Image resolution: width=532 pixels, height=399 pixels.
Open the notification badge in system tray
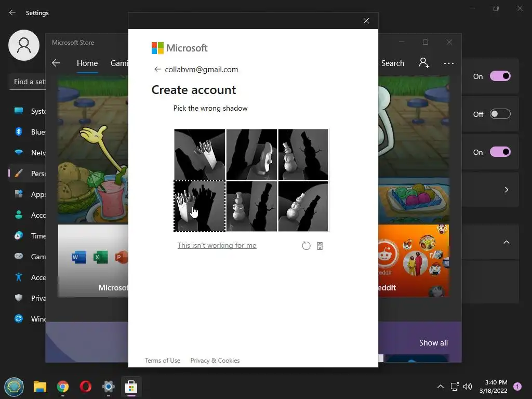coord(517,387)
